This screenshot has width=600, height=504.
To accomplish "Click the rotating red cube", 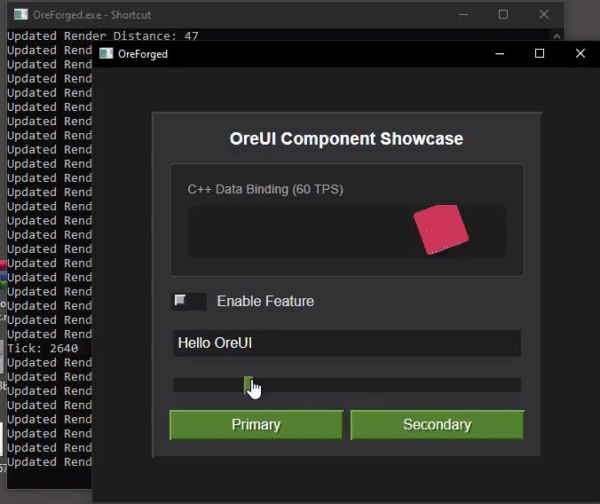I will point(441,229).
